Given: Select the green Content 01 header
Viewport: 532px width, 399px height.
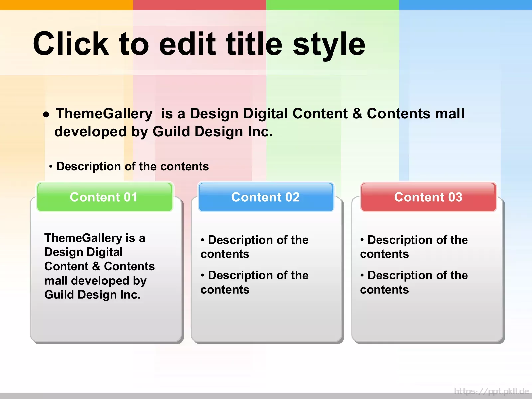Looking at the screenshot, I should pos(104,197).
